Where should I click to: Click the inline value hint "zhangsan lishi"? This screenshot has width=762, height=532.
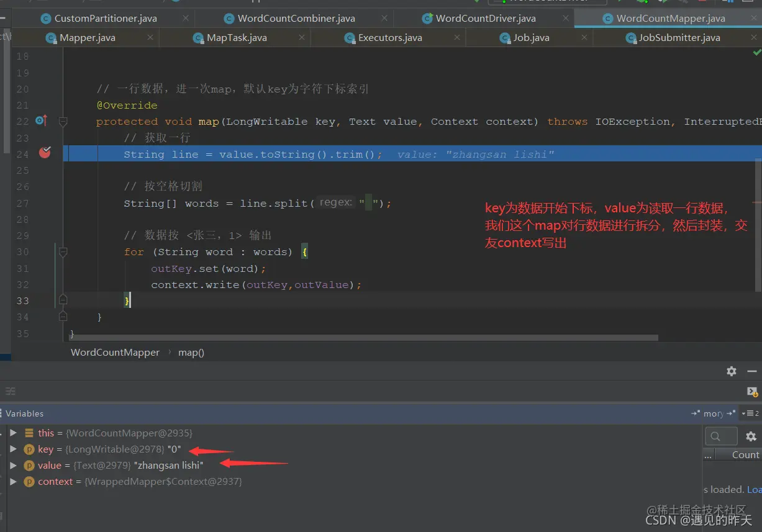(476, 154)
